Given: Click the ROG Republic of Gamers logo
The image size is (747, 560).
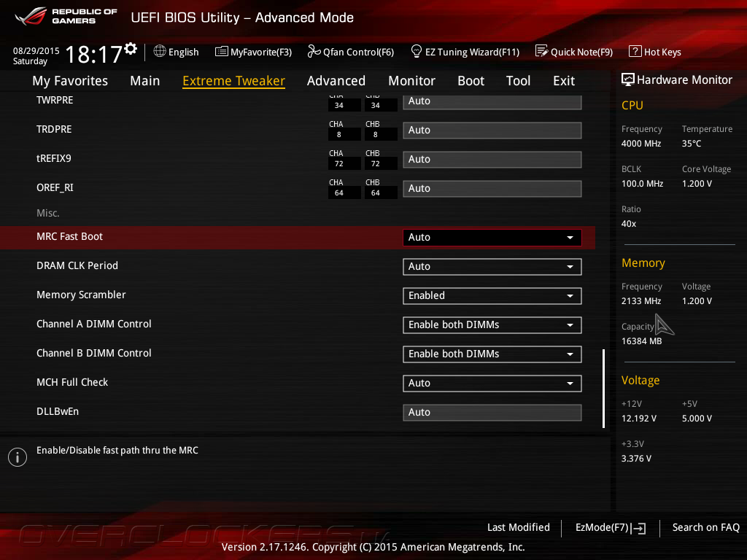Looking at the screenshot, I should click(66, 16).
